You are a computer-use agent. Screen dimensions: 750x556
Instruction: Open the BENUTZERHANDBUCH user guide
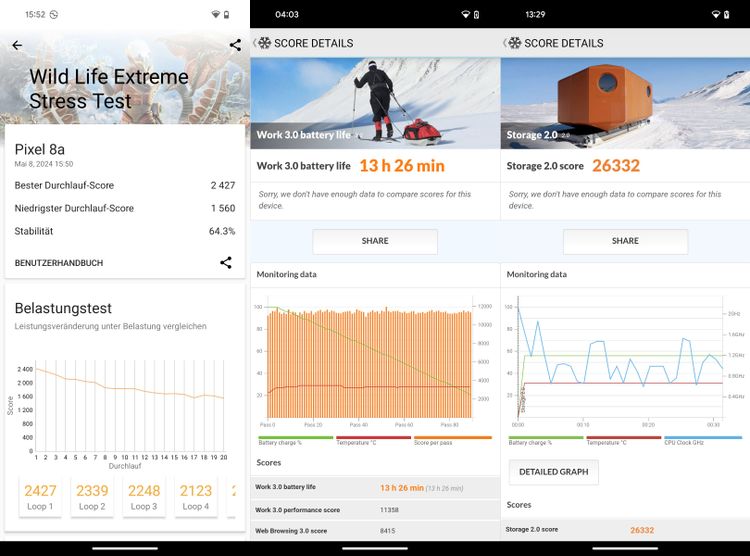(59, 263)
